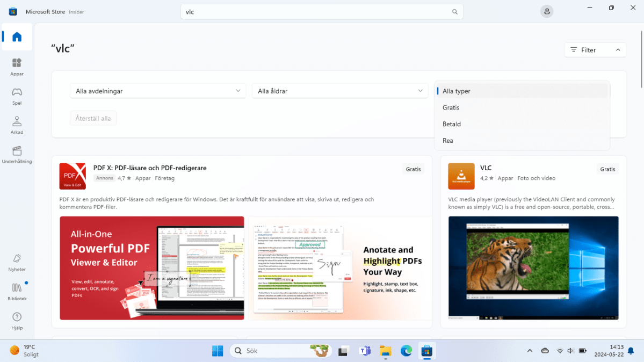
Task: Open the Home page in sidebar
Action: coord(17,37)
